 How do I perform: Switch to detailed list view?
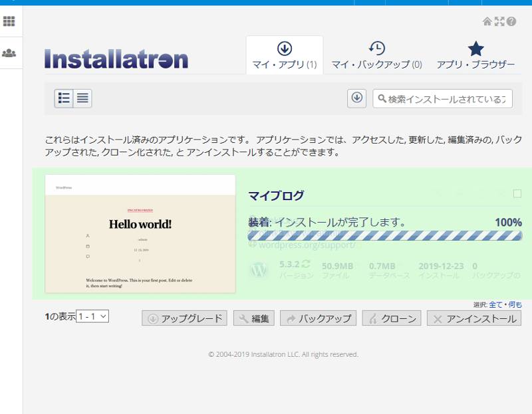(x=64, y=98)
